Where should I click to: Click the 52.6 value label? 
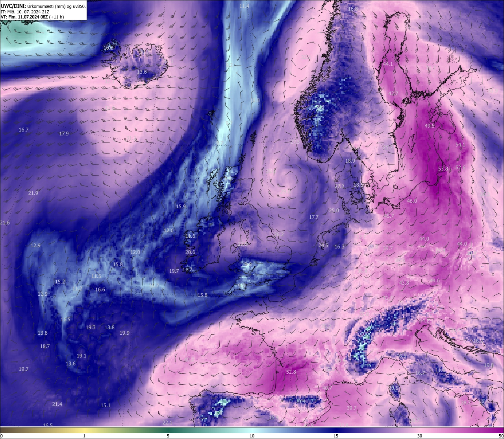click(460, 167)
